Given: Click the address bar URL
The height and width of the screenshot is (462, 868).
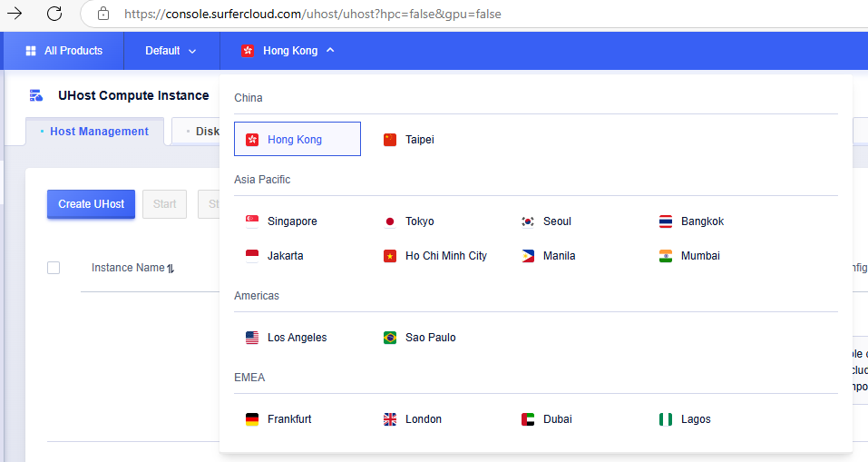Looking at the screenshot, I should [x=312, y=14].
